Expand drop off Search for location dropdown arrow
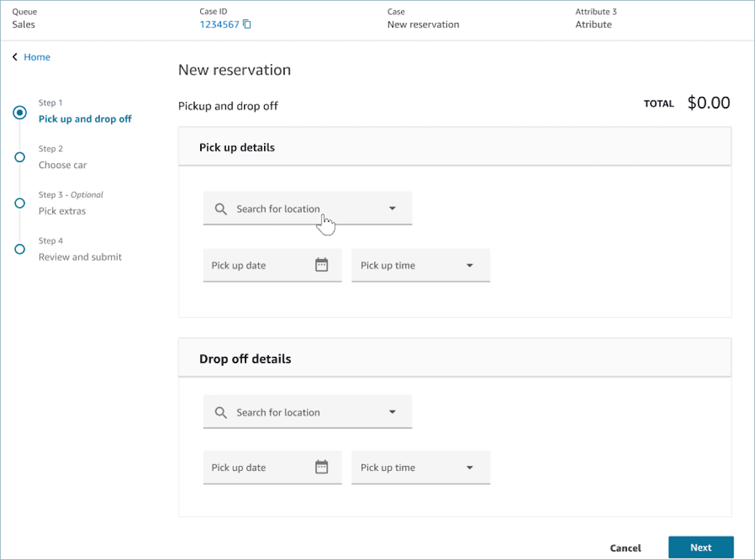Viewport: 755px width, 560px height. pos(393,412)
